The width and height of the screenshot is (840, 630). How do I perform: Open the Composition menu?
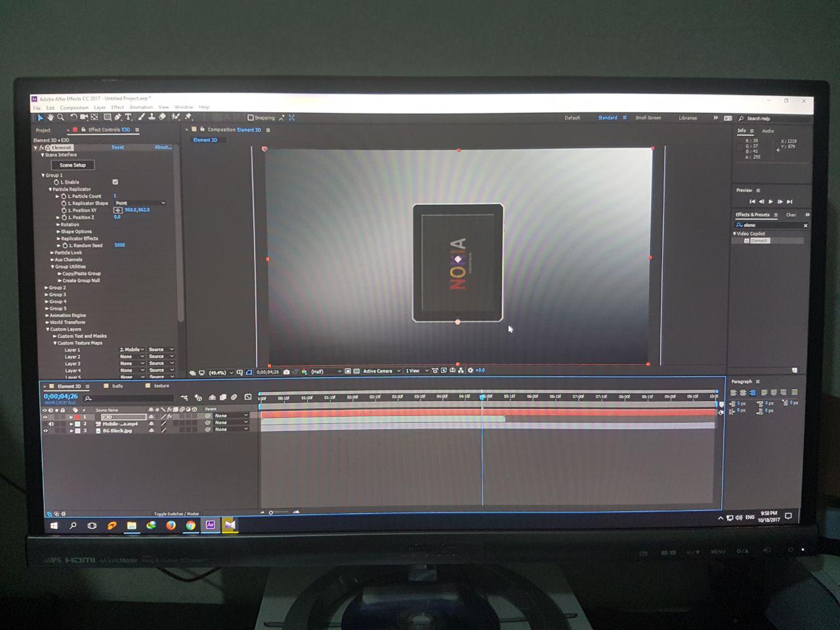tap(74, 108)
